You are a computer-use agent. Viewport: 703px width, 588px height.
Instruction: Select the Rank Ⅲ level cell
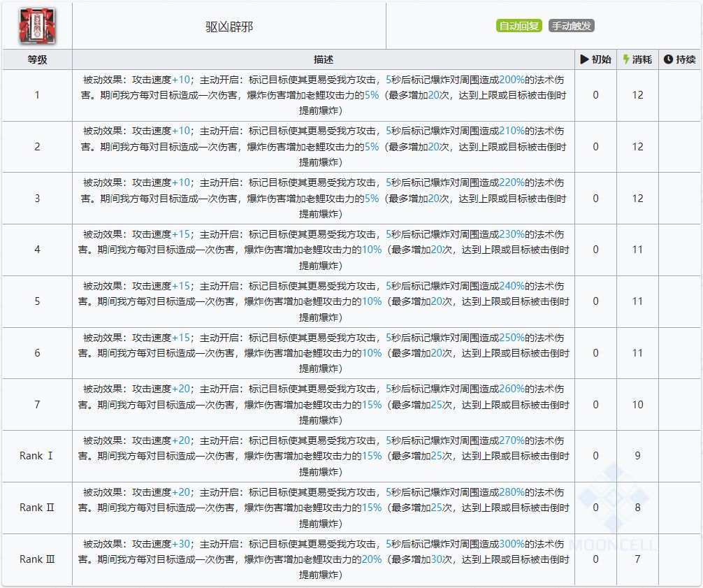tap(37, 559)
